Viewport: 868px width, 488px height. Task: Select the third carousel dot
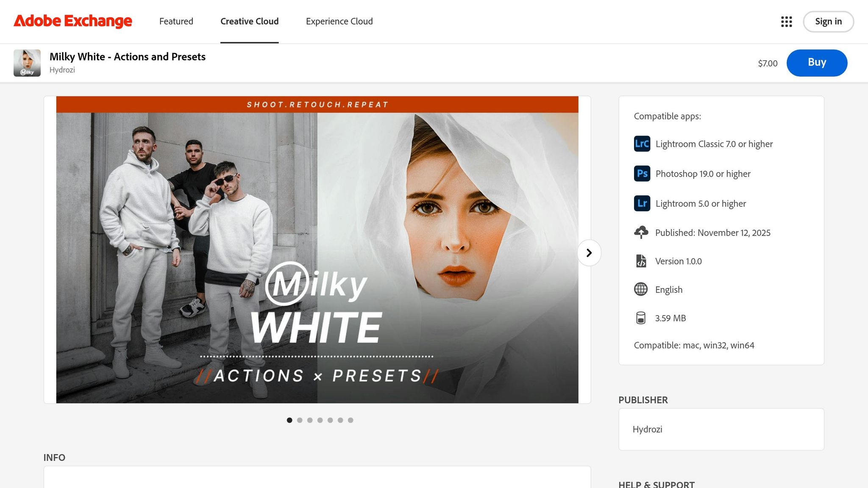pos(310,420)
